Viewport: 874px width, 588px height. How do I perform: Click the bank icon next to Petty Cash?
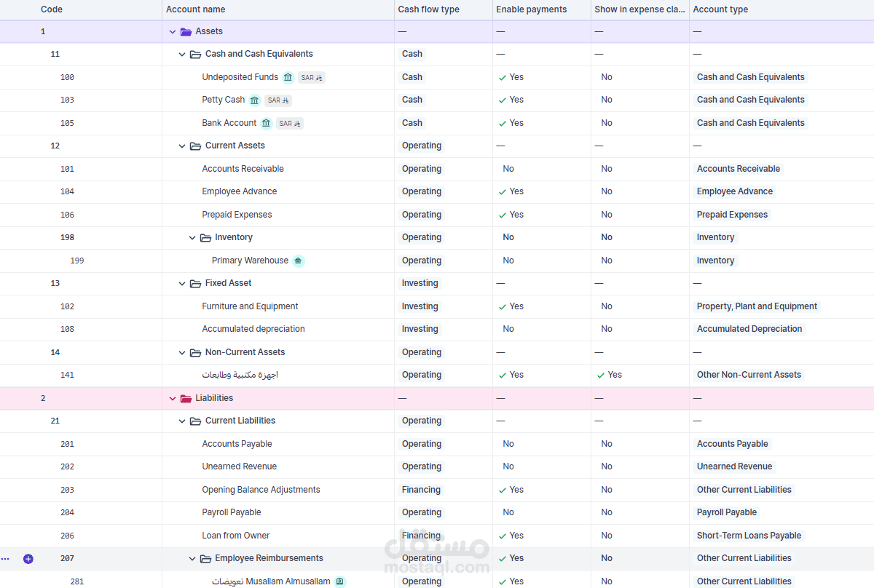click(x=255, y=100)
